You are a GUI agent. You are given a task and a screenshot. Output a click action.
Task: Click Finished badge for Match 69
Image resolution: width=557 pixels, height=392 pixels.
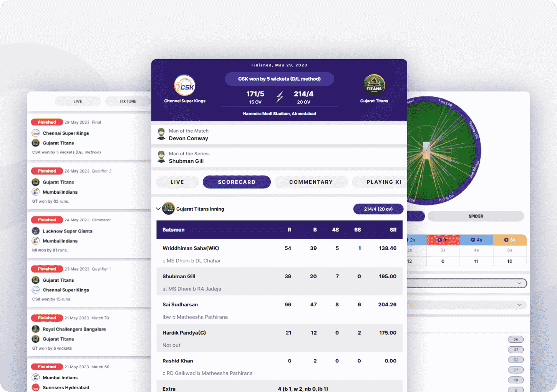point(47,367)
